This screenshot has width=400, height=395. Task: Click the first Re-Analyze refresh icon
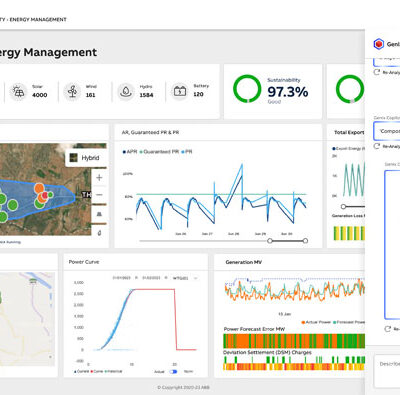[x=377, y=72]
